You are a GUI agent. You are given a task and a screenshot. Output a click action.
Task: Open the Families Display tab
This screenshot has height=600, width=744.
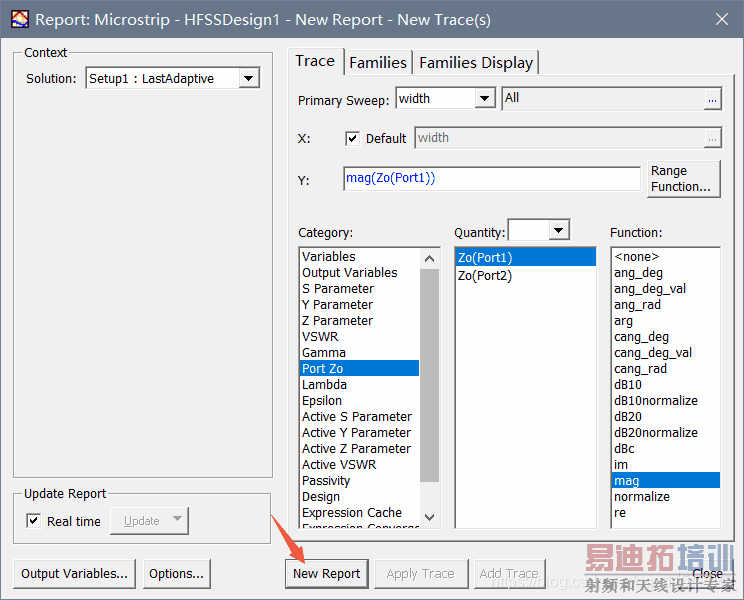click(x=476, y=63)
